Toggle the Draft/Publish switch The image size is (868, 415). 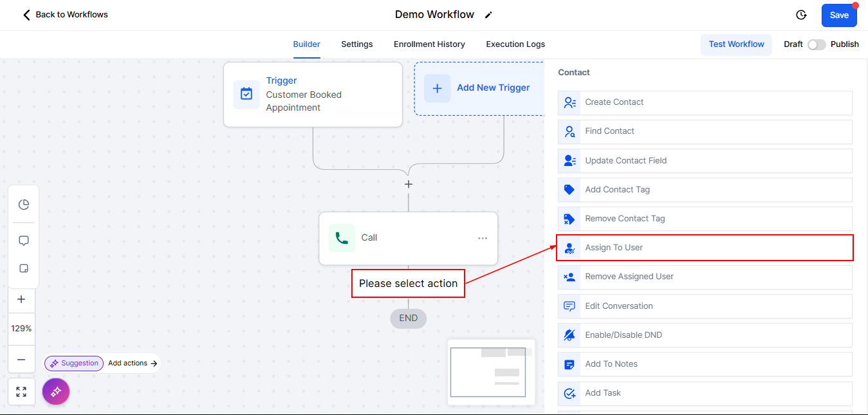[817, 44]
